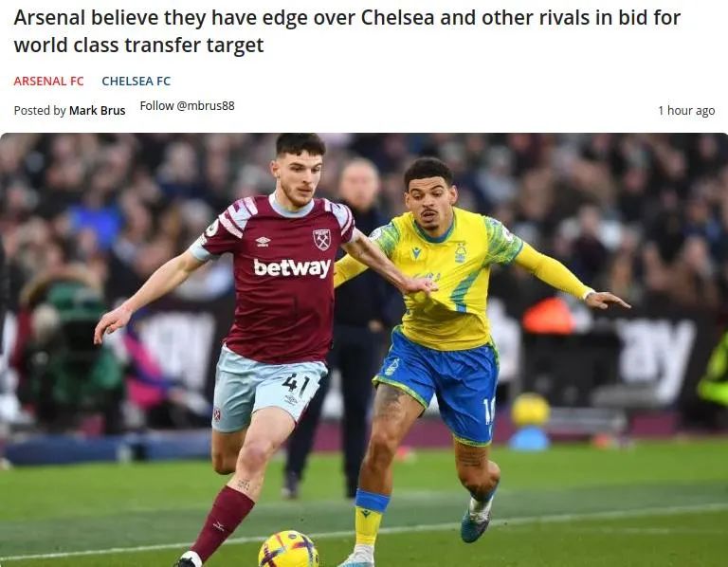728x567 pixels.
Task: Click 'world class transfer target' headline text
Action: [x=138, y=46]
